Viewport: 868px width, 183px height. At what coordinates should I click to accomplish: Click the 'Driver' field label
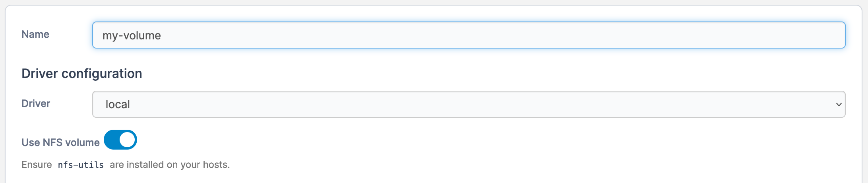click(x=36, y=103)
